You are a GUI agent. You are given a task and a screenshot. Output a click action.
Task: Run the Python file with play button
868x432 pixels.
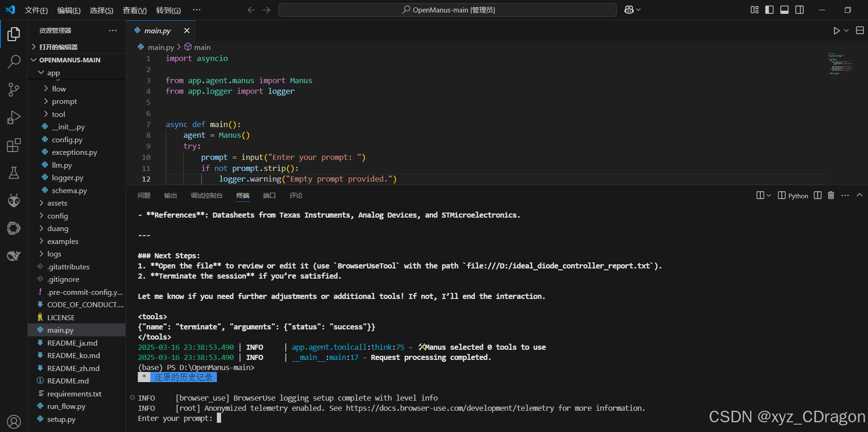(837, 30)
